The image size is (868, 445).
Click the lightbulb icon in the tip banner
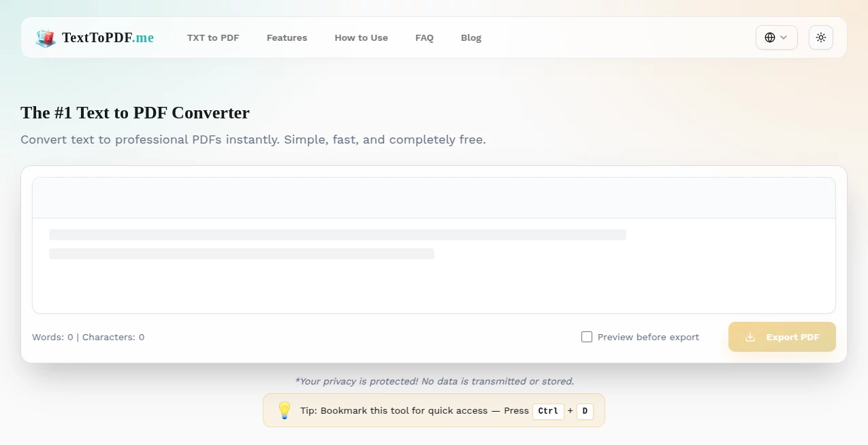[285, 410]
